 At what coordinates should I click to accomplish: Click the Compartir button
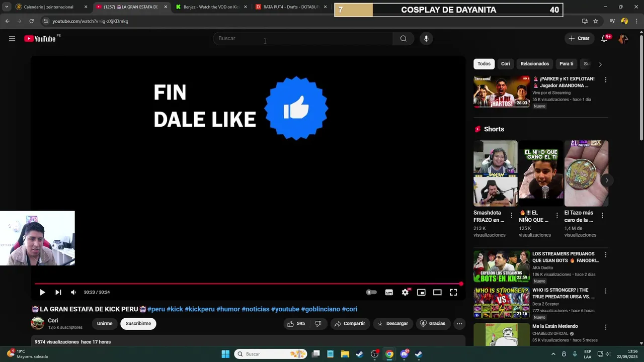[350, 324]
